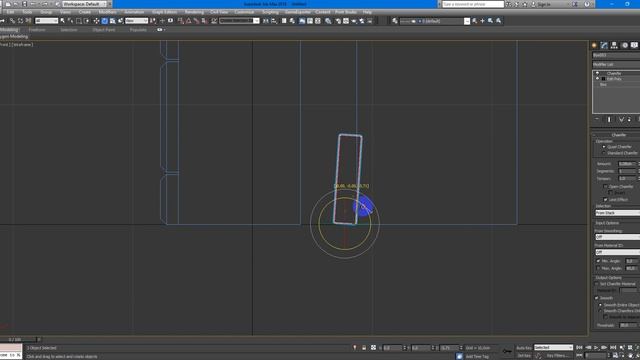Open the Rendering menu
640x360 pixels.
pyautogui.click(x=194, y=12)
